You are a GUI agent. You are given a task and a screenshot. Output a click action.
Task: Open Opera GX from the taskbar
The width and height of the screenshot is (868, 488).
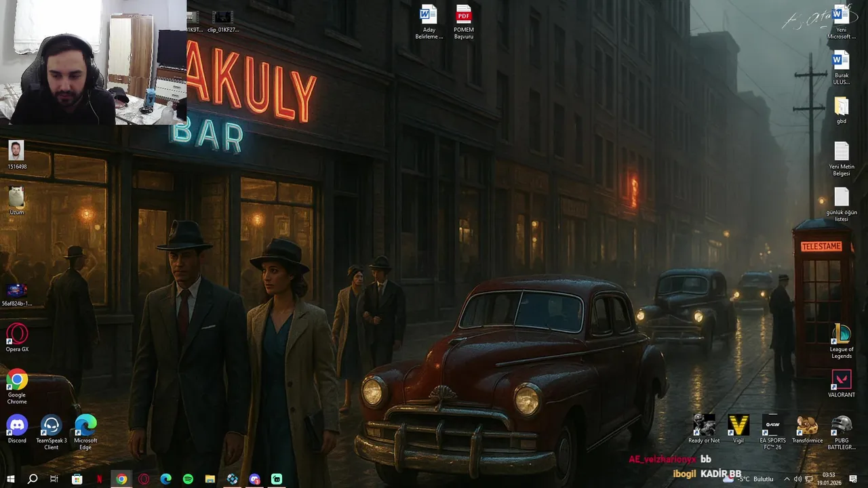pyautogui.click(x=144, y=479)
